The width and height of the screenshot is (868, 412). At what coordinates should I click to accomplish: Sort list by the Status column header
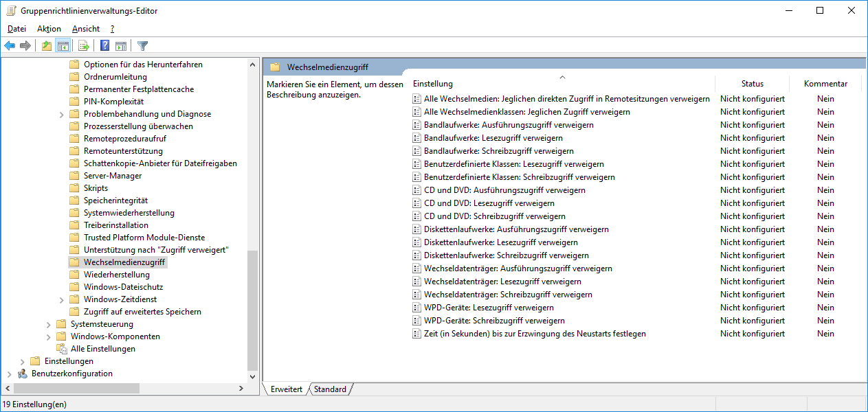tap(752, 84)
